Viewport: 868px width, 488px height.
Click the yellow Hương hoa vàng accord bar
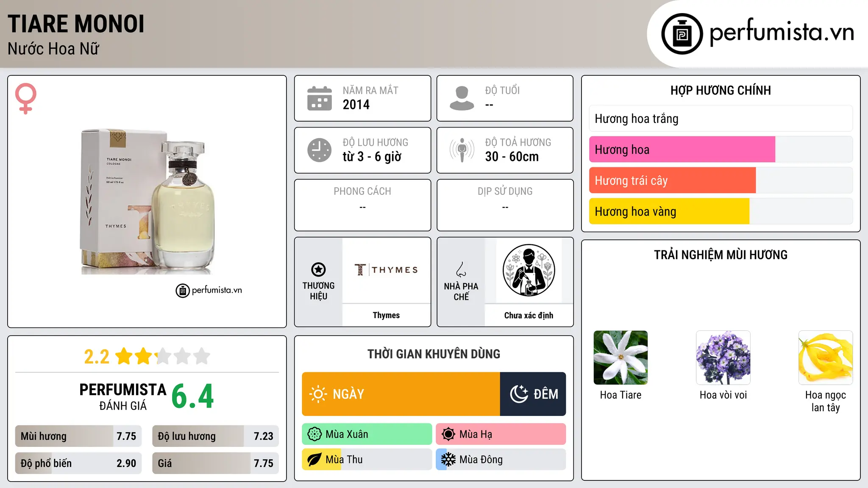coord(721,211)
